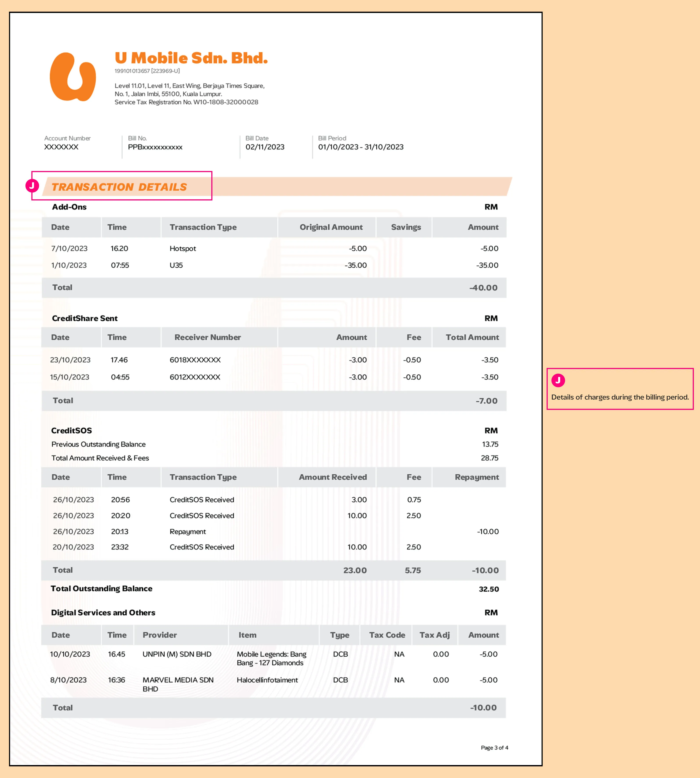The height and width of the screenshot is (778, 700).
Task: Click the Bill No. value PPBxxxxxxxxxxx
Action: click(155, 147)
